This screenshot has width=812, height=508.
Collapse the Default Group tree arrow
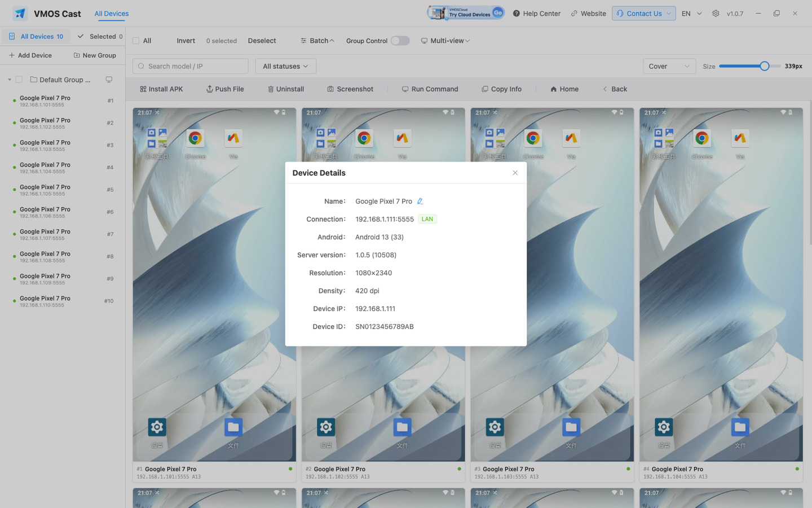(10, 80)
